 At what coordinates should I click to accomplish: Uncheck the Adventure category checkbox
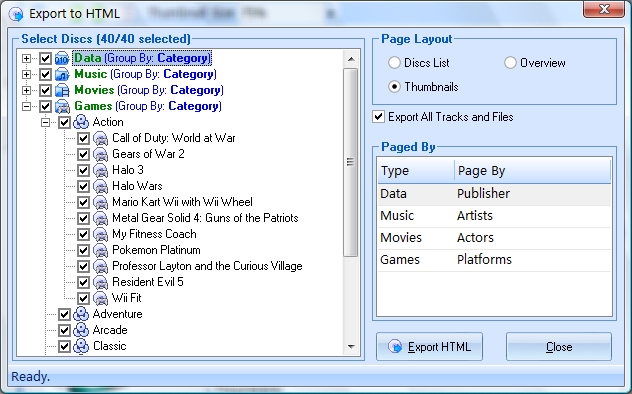tap(64, 314)
